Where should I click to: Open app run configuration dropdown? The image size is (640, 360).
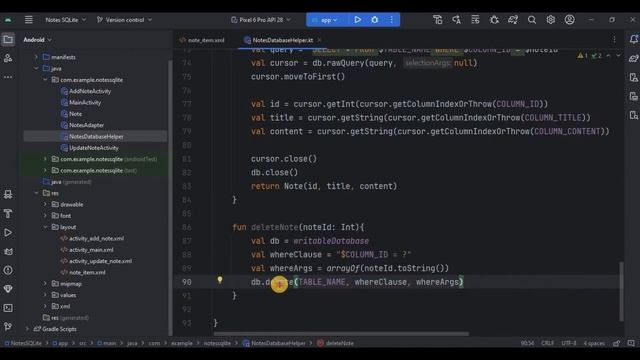[325, 20]
